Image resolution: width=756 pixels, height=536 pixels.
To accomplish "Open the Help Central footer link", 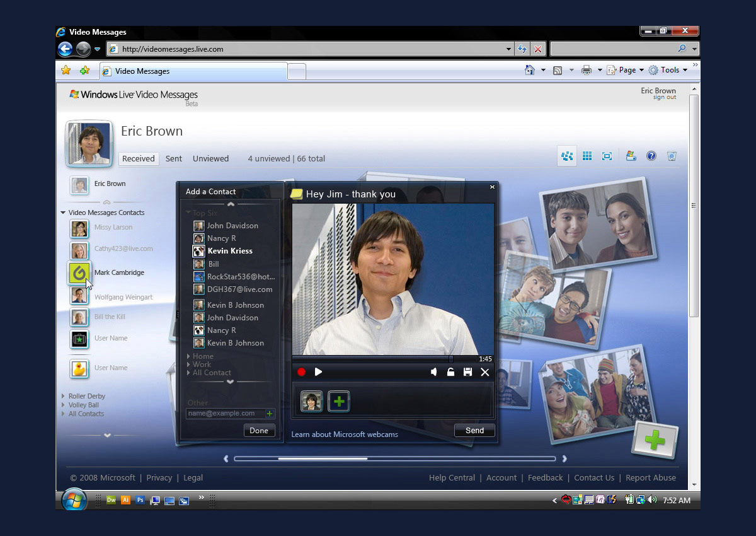I will tap(452, 478).
